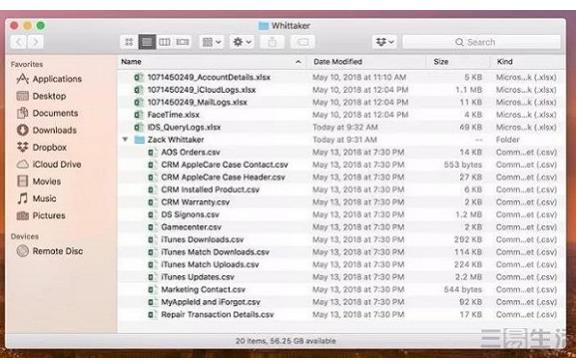This screenshot has height=364, width=577.
Task: Click the 1.1 MB size of iCloudLogs
Action: (469, 90)
